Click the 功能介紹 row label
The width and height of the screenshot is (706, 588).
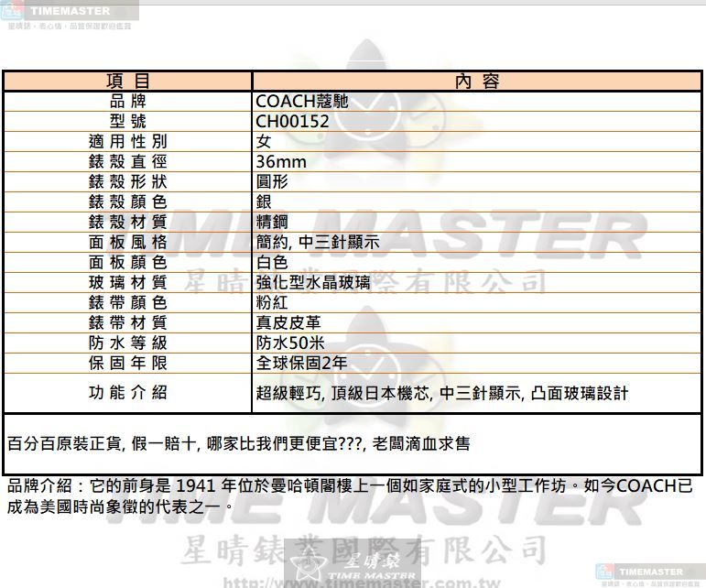pos(128,393)
